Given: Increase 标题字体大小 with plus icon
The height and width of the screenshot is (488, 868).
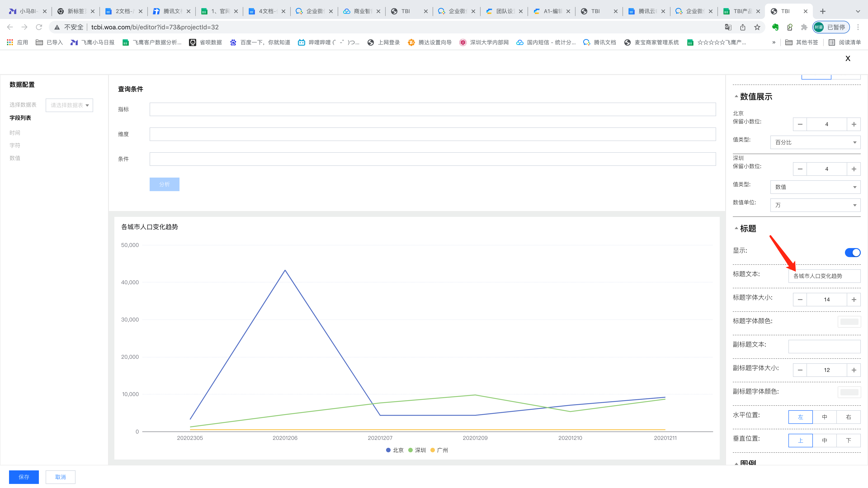Looking at the screenshot, I should (x=854, y=299).
